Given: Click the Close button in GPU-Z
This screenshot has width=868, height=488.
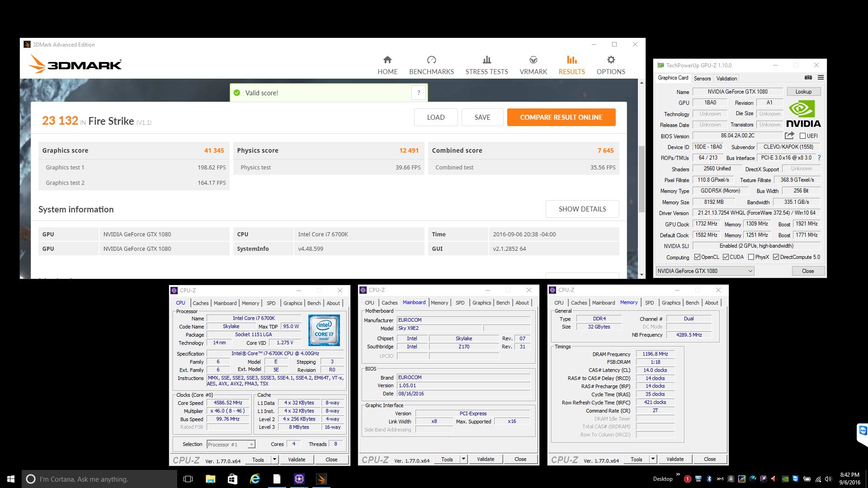Looking at the screenshot, I should (808, 271).
